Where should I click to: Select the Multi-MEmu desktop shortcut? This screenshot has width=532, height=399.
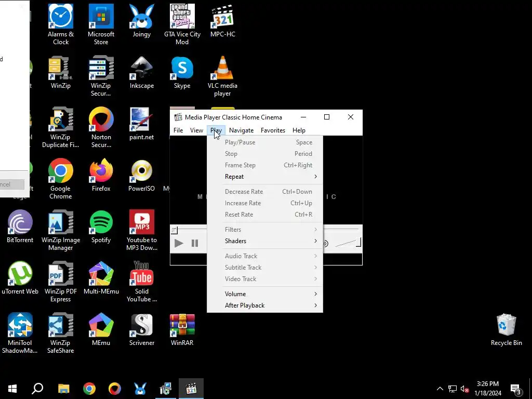[101, 278]
